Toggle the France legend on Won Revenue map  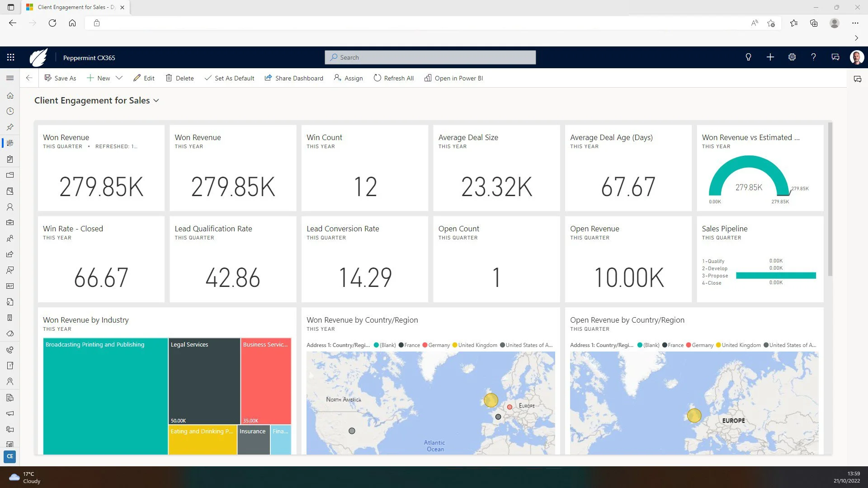tap(411, 345)
